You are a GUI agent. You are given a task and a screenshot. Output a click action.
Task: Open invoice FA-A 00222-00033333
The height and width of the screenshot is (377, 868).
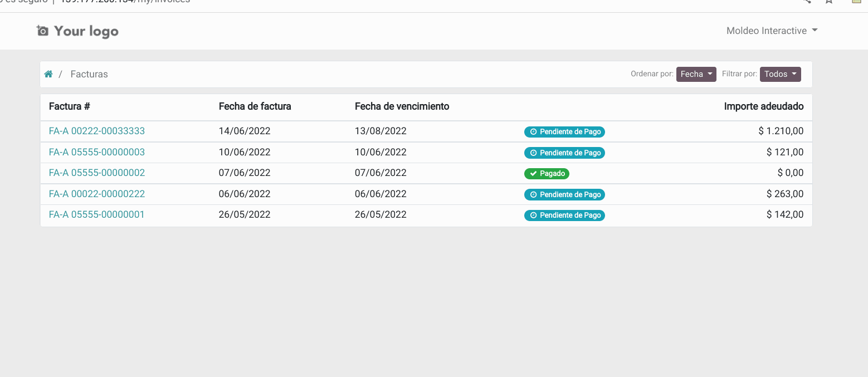click(x=96, y=131)
